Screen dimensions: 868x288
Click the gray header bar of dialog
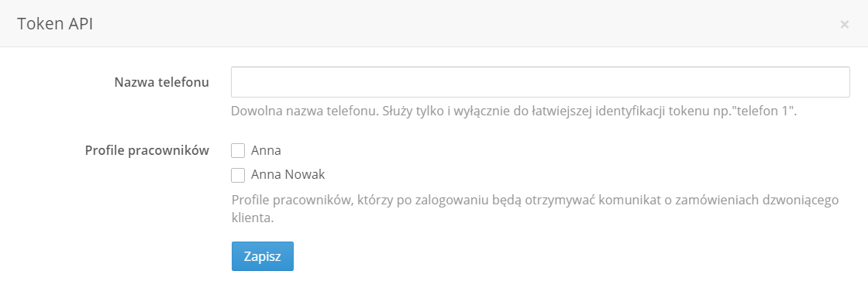434,23
